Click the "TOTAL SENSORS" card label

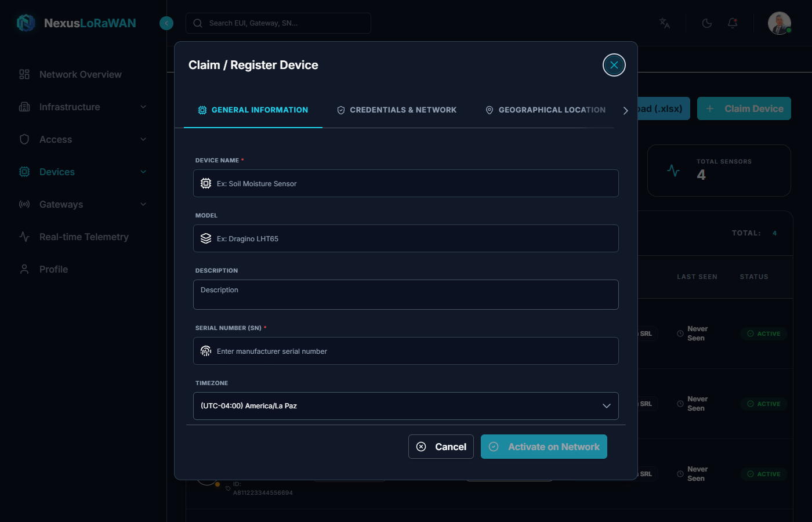click(x=724, y=162)
